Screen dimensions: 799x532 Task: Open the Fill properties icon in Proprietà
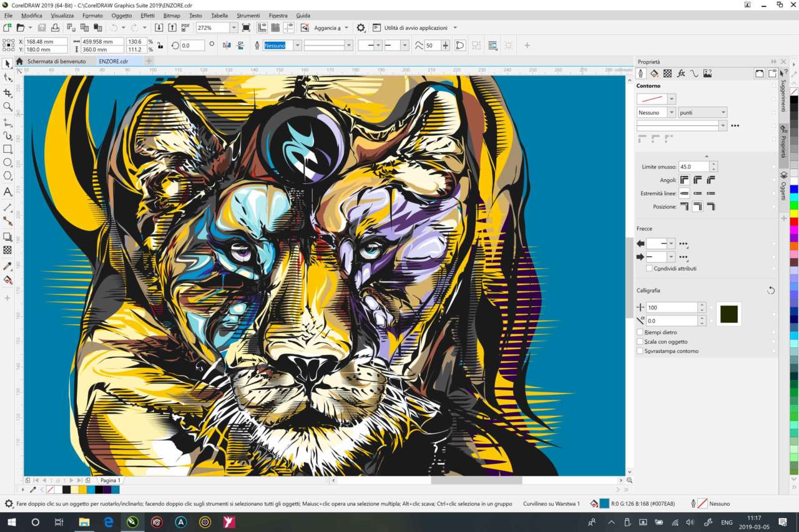click(x=654, y=74)
